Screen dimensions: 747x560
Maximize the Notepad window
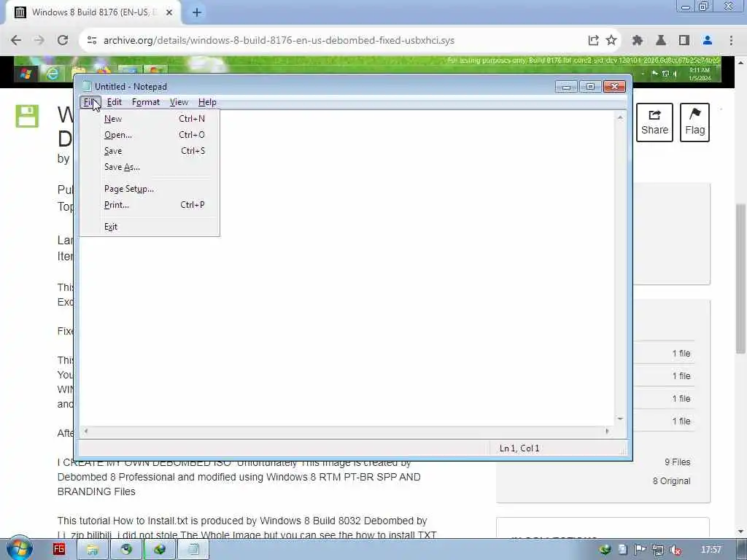point(590,86)
